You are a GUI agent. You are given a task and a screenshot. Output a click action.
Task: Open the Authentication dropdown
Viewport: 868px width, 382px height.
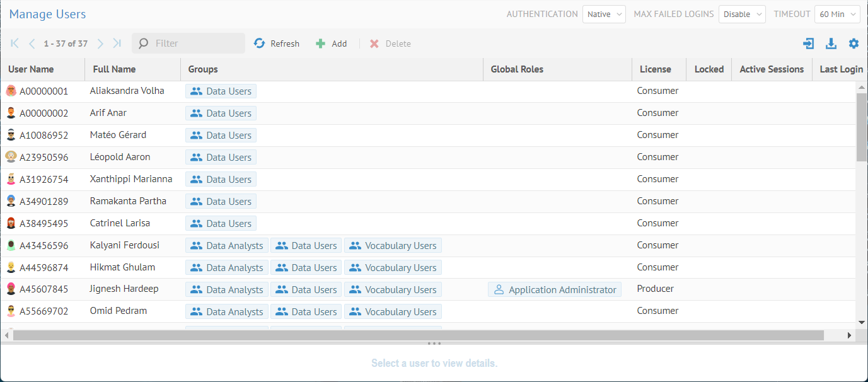coord(603,14)
